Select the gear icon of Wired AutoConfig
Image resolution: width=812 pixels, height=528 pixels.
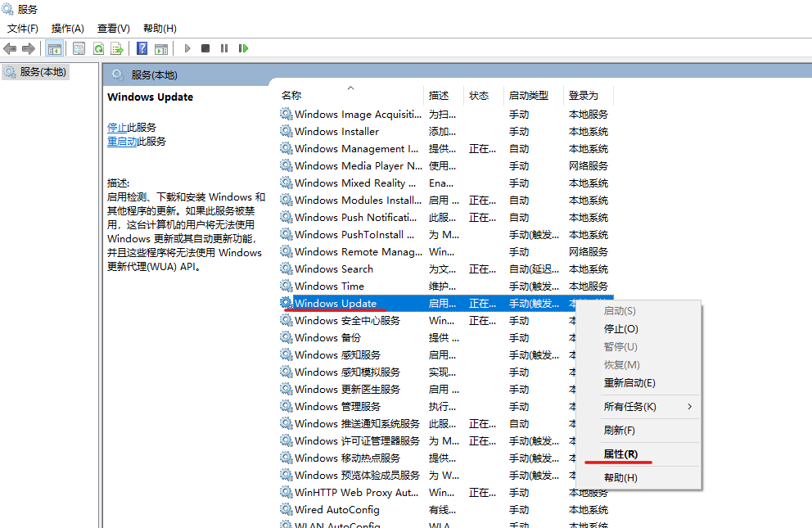point(286,509)
